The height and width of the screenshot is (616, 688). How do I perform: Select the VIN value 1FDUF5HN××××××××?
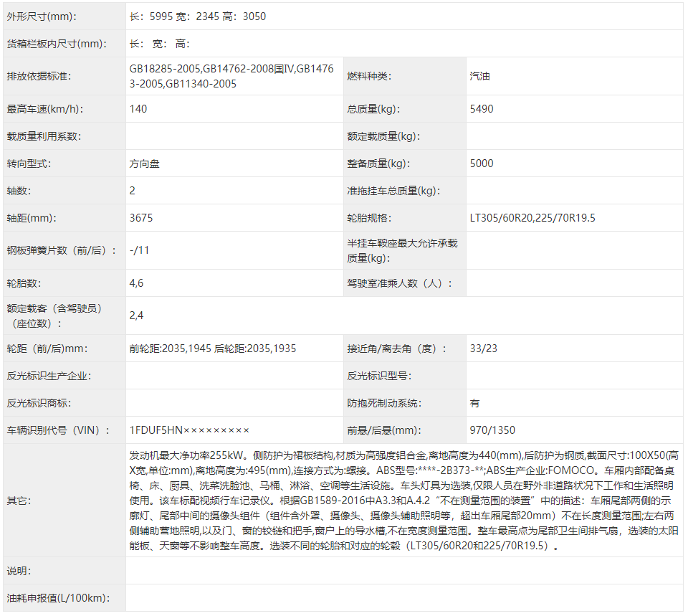coord(189,431)
